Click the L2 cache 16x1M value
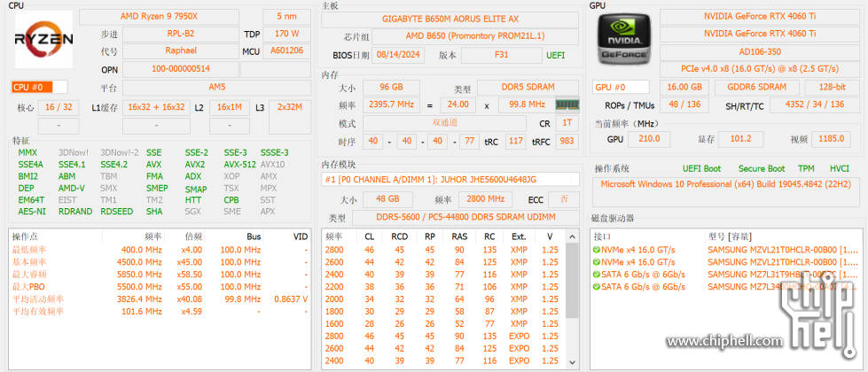This screenshot has width=868, height=372. (229, 107)
